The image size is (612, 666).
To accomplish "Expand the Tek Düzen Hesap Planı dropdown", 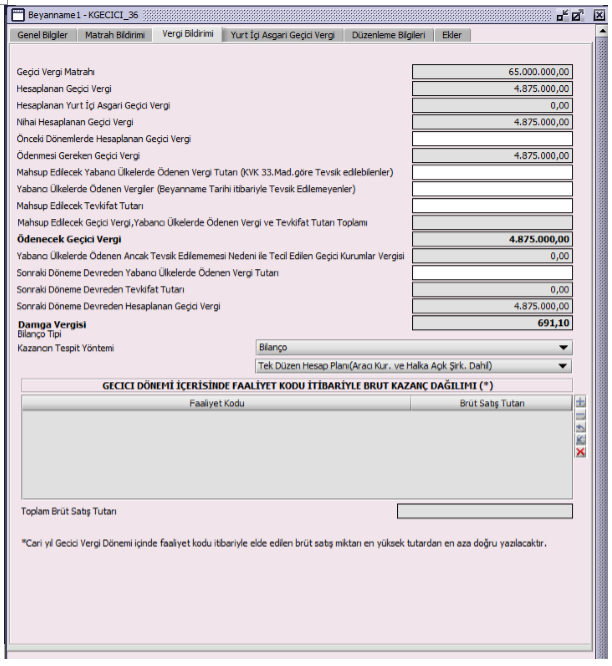I will pyautogui.click(x=414, y=366).
